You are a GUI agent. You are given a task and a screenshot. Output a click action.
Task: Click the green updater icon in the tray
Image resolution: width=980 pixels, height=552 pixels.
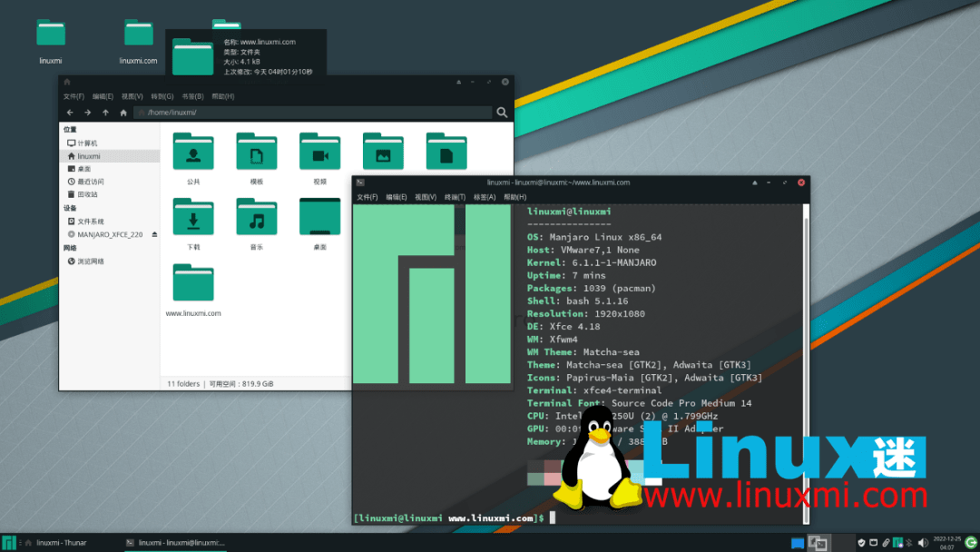tap(971, 543)
